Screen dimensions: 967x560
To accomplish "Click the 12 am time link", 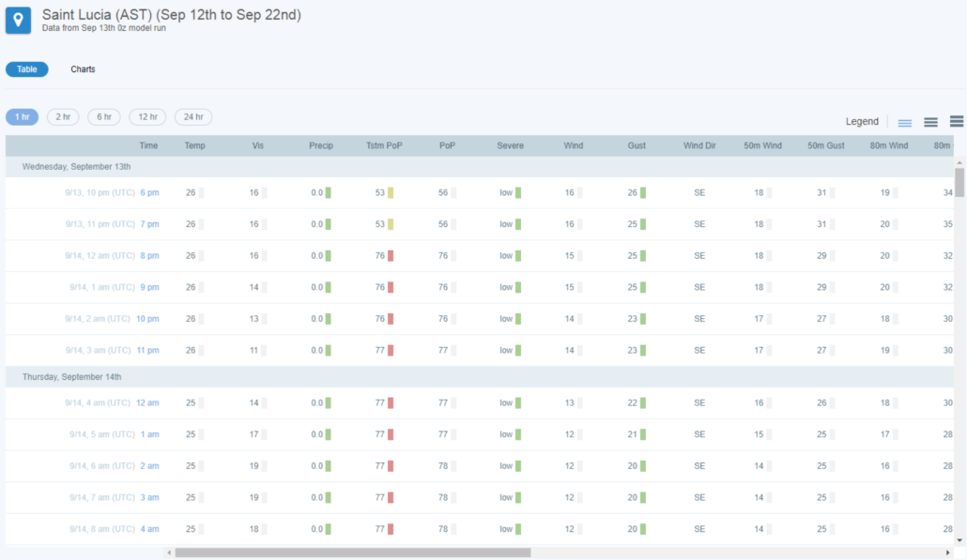I will (147, 403).
